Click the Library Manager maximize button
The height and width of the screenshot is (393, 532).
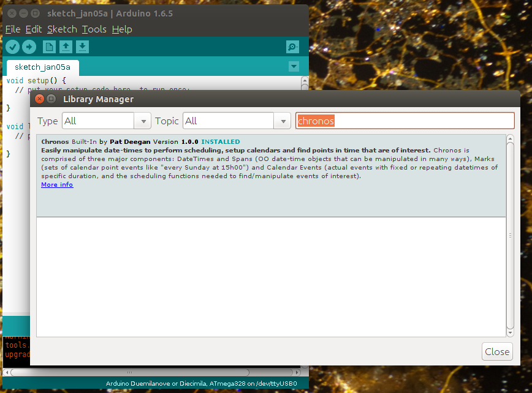(51, 99)
